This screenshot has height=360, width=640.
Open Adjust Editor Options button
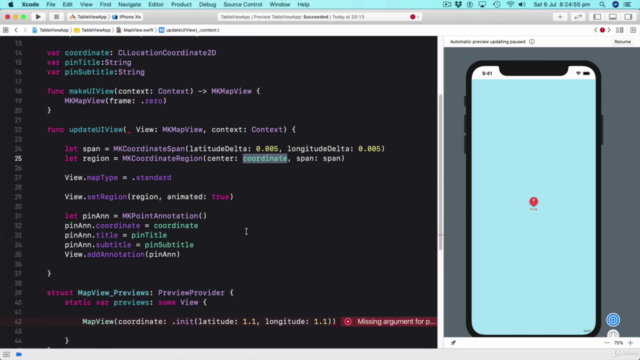(620, 30)
